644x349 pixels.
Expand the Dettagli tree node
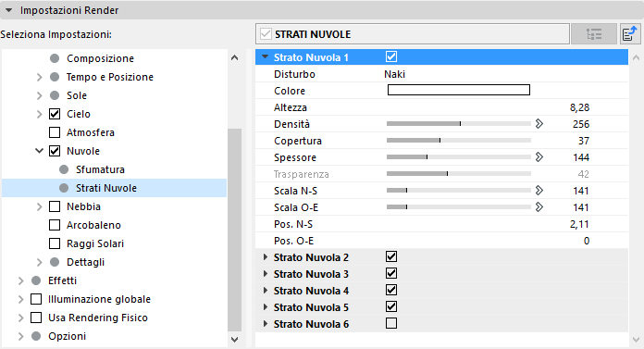tap(39, 262)
